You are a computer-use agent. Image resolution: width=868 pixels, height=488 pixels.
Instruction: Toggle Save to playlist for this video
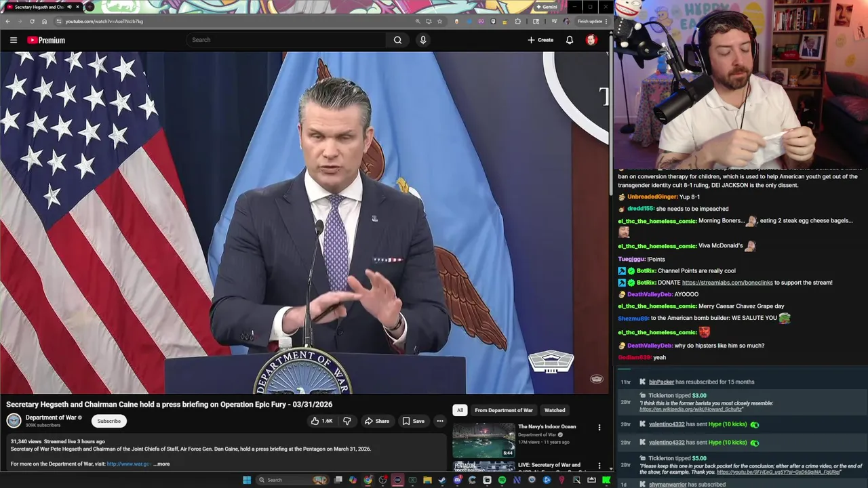click(x=413, y=421)
